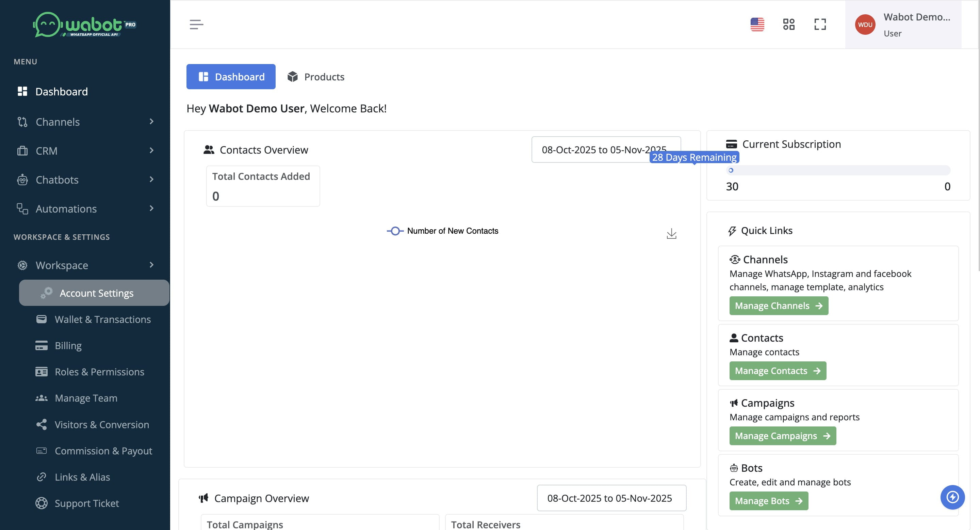Click the Wabot Pro logo
Viewport: 980px width, 530px height.
coord(84,25)
